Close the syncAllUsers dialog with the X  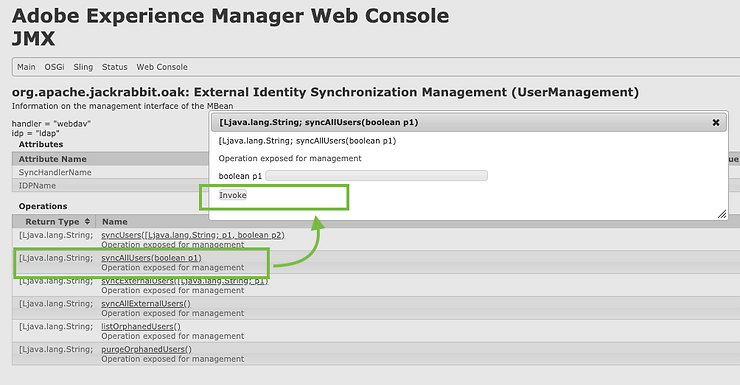tap(715, 123)
